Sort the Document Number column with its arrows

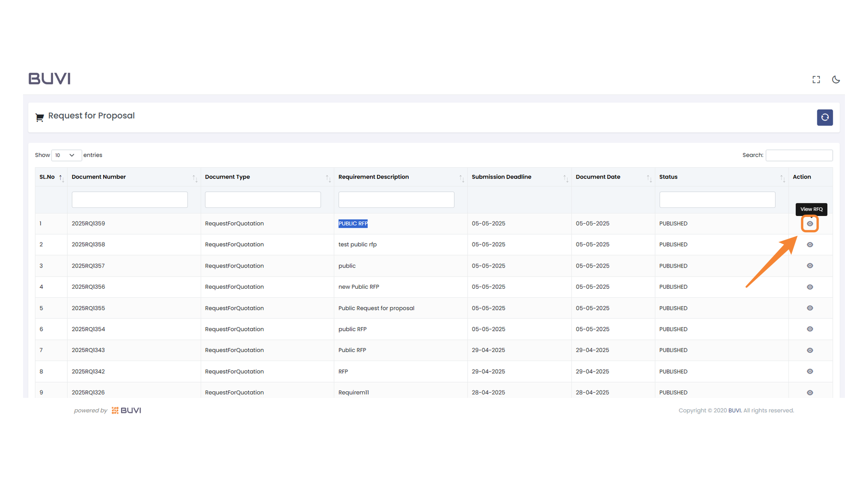194,177
